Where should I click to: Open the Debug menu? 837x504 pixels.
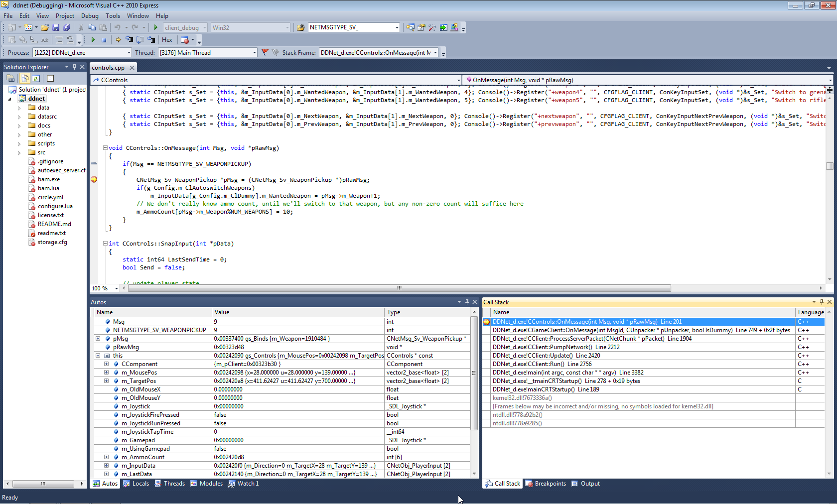90,16
